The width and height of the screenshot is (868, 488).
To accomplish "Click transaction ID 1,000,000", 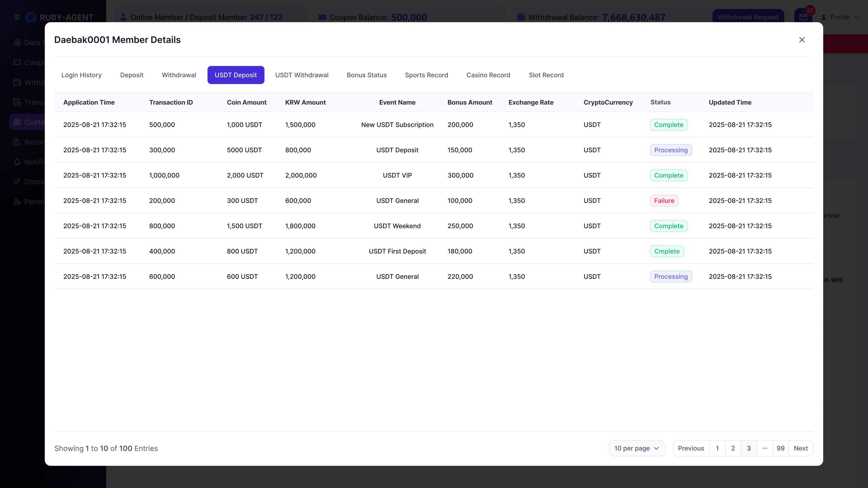I will (164, 175).
